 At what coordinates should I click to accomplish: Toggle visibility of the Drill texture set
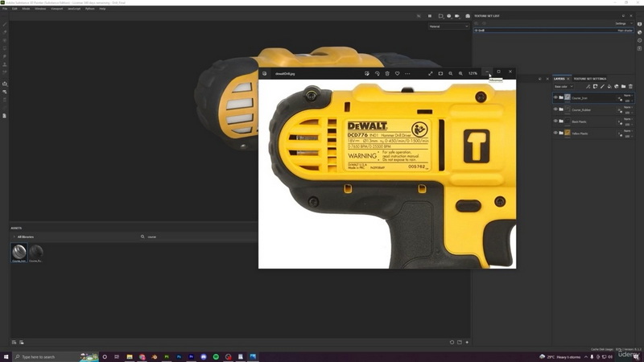[x=477, y=31]
